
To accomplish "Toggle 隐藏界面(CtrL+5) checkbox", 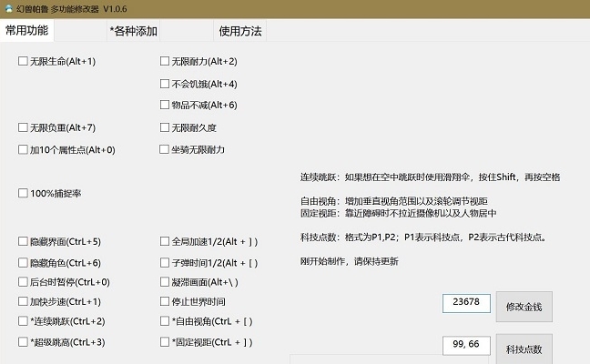I will 23,241.
